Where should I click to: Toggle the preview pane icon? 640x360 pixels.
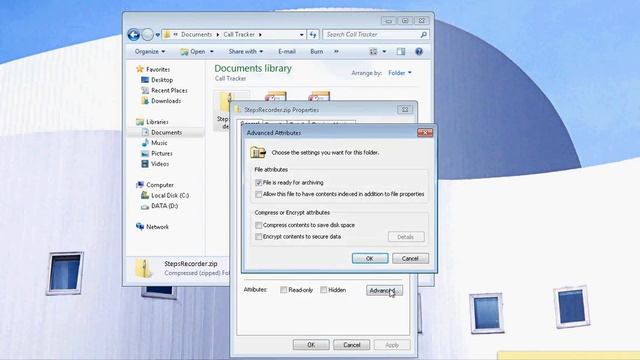click(401, 51)
